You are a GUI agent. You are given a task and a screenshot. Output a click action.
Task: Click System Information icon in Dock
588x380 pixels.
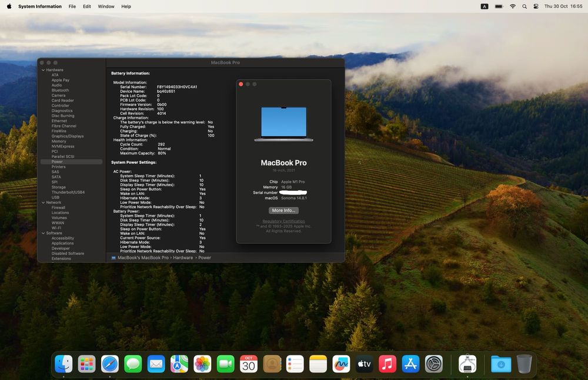pos(467,364)
